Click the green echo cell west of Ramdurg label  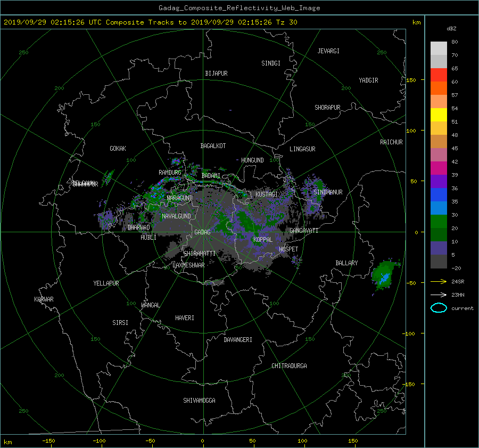[108, 177]
